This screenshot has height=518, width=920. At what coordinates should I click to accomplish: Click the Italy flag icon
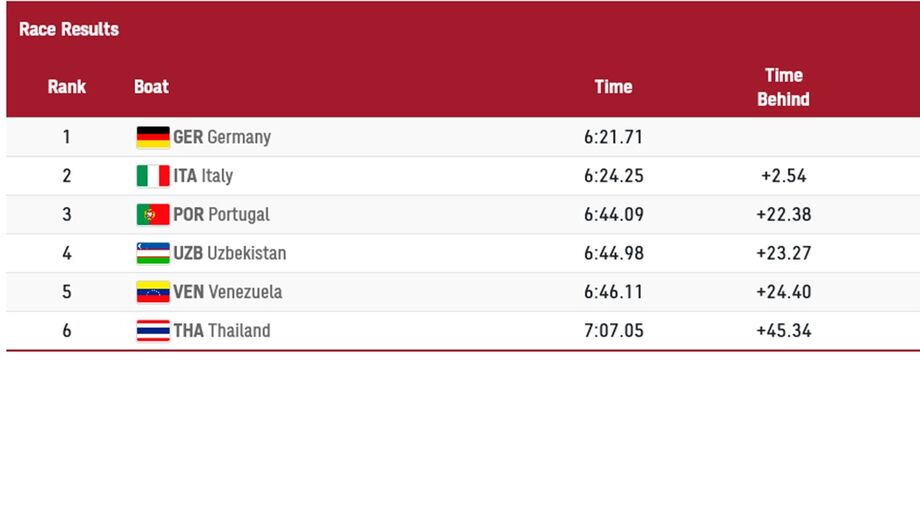coord(153,176)
